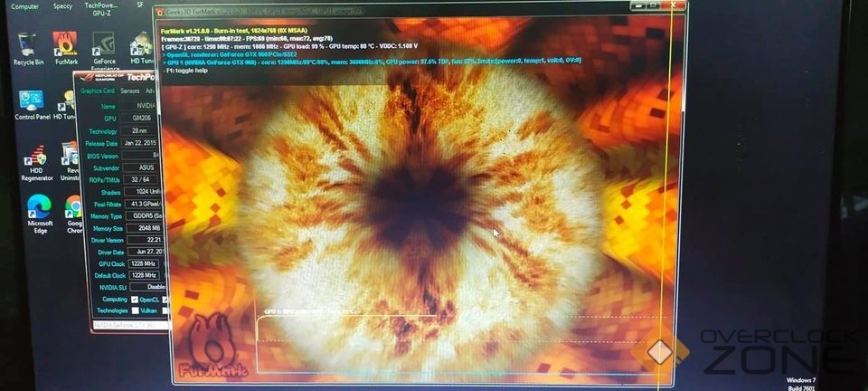Minimize the FurMark window

point(637,5)
